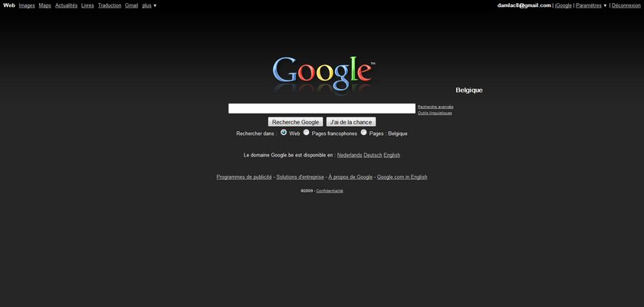Open the iGoogle link

pos(563,5)
